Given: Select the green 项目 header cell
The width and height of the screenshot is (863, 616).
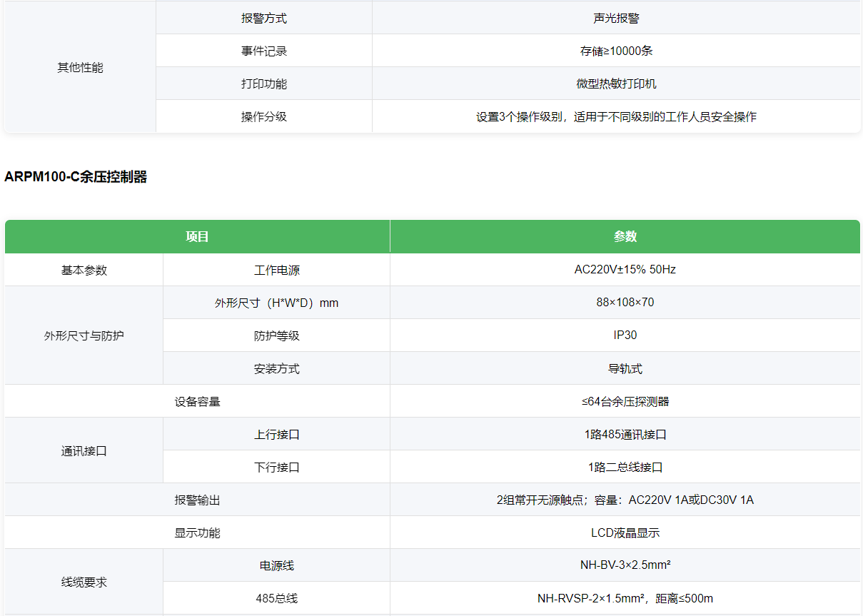Looking at the screenshot, I should point(197,236).
